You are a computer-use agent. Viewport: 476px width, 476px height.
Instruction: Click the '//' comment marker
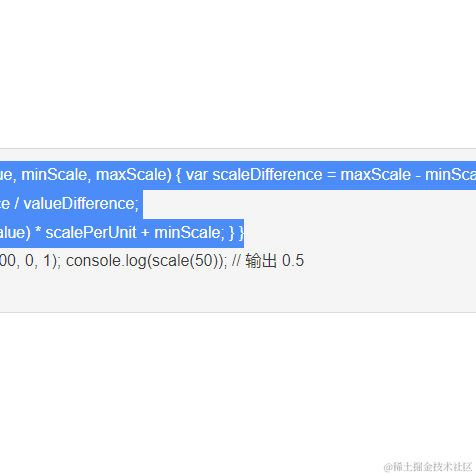(x=236, y=261)
